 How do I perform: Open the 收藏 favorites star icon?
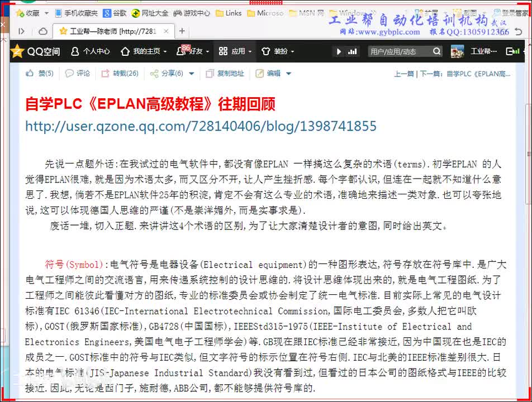tap(20, 13)
